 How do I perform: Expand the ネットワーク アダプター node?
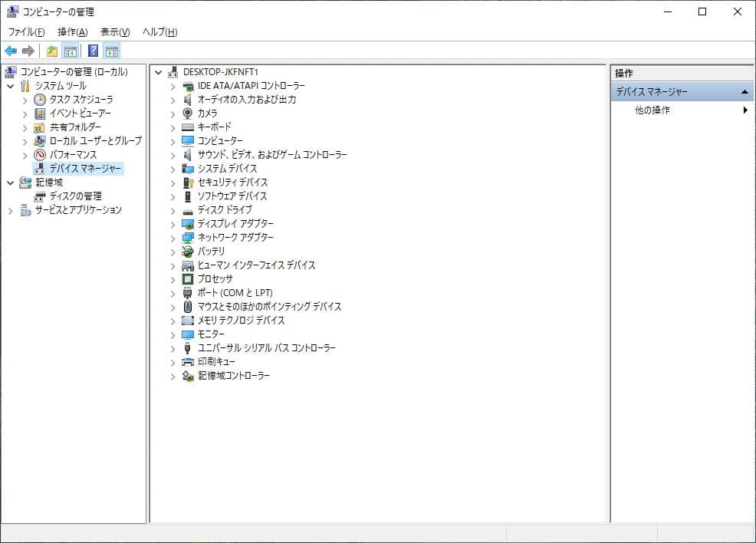(172, 238)
